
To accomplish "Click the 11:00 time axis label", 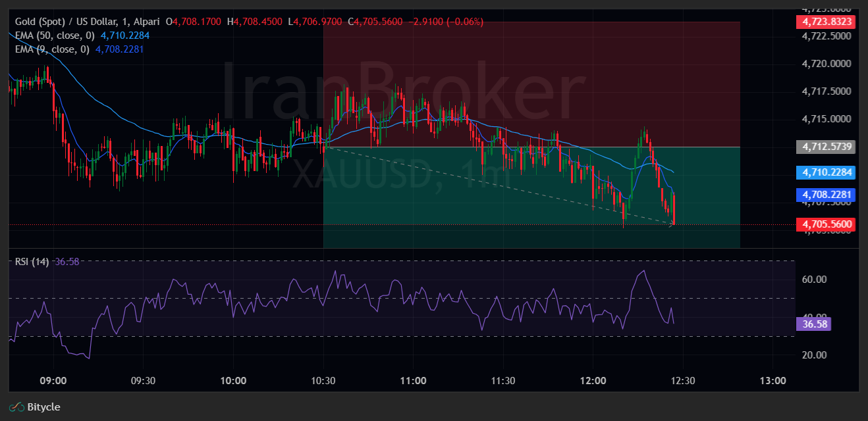I will [x=413, y=381].
